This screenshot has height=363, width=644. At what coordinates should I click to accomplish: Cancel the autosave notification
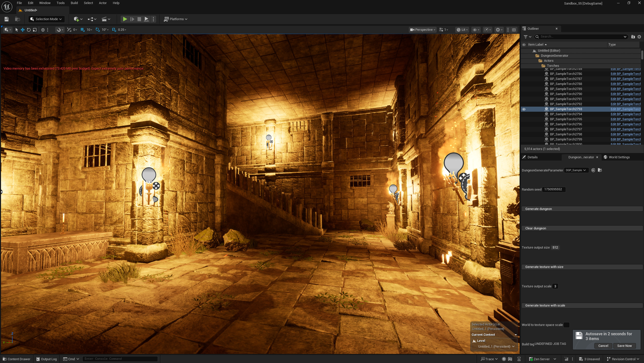pos(603,346)
